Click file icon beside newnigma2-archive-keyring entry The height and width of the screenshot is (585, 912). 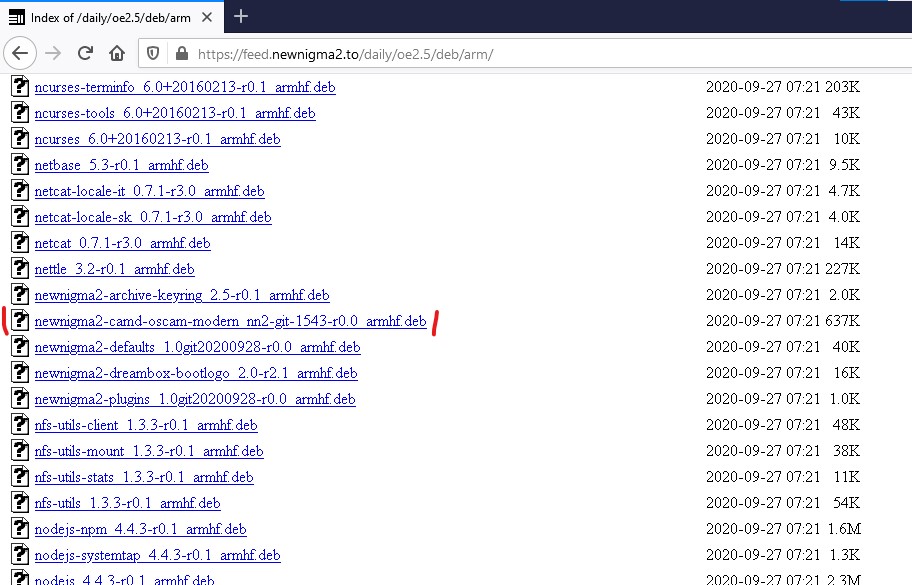click(20, 294)
